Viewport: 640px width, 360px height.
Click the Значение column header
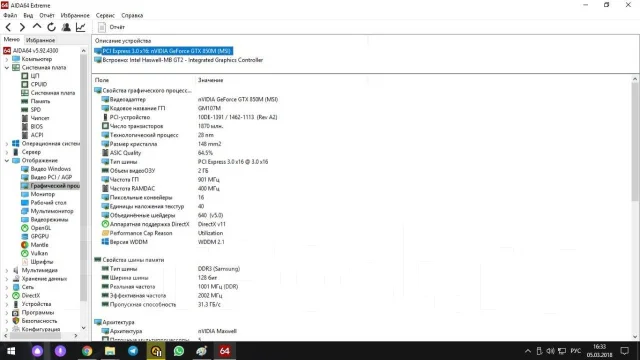211,80
